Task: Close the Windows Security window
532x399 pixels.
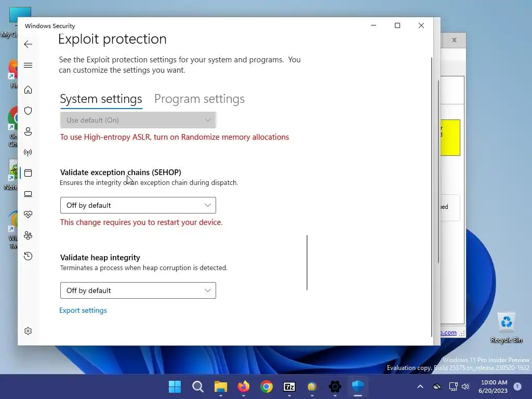Action: 421,25
